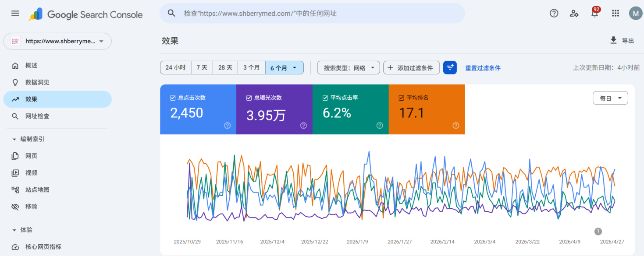Open help icon on average position card
The height and width of the screenshot is (256, 644).
(455, 126)
